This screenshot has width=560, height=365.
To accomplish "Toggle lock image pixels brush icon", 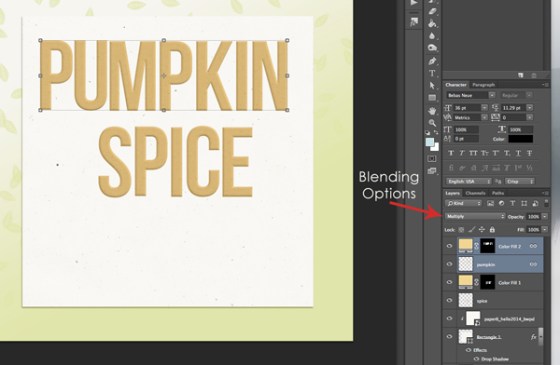I will [472, 230].
